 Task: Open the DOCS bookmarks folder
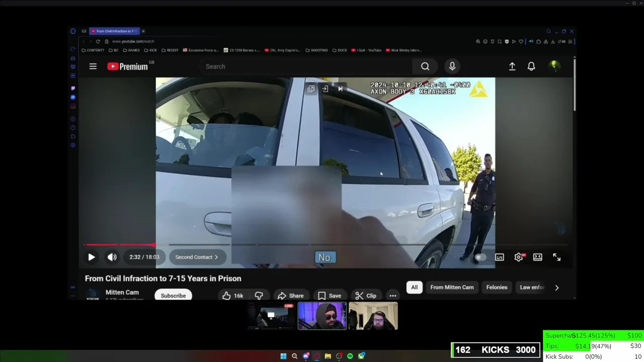tap(340, 50)
